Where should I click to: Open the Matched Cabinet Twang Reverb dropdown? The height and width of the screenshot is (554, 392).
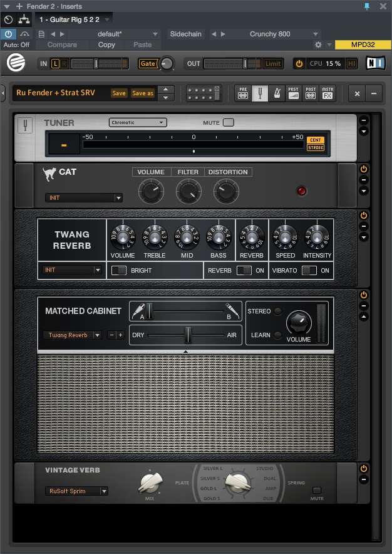point(73,335)
